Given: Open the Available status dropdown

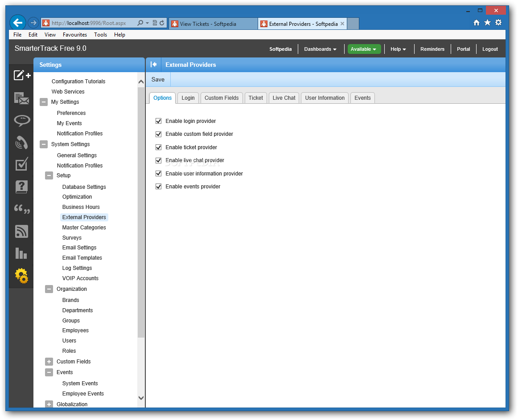Looking at the screenshot, I should (364, 49).
